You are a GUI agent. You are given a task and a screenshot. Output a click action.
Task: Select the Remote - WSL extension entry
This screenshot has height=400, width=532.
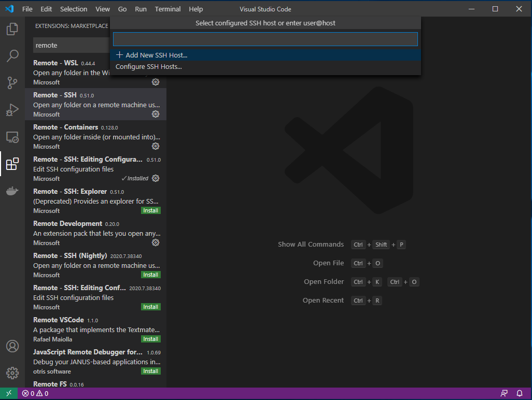pyautogui.click(x=96, y=72)
